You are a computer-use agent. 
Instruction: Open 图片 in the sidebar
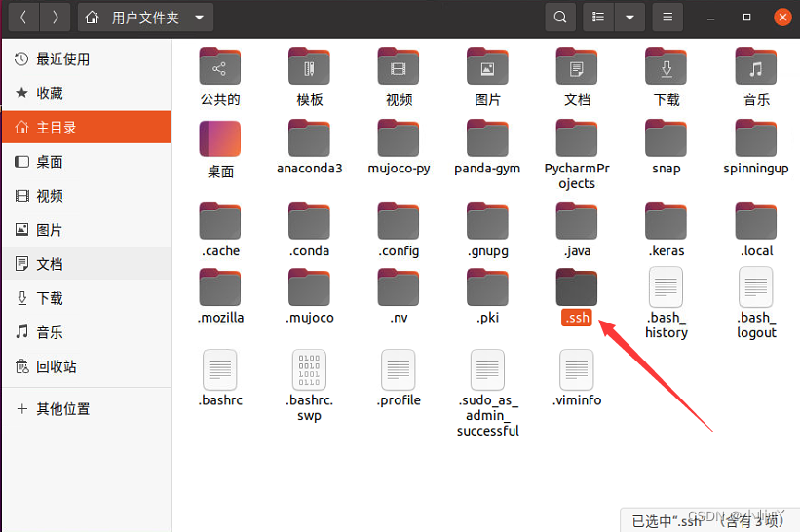point(87,230)
